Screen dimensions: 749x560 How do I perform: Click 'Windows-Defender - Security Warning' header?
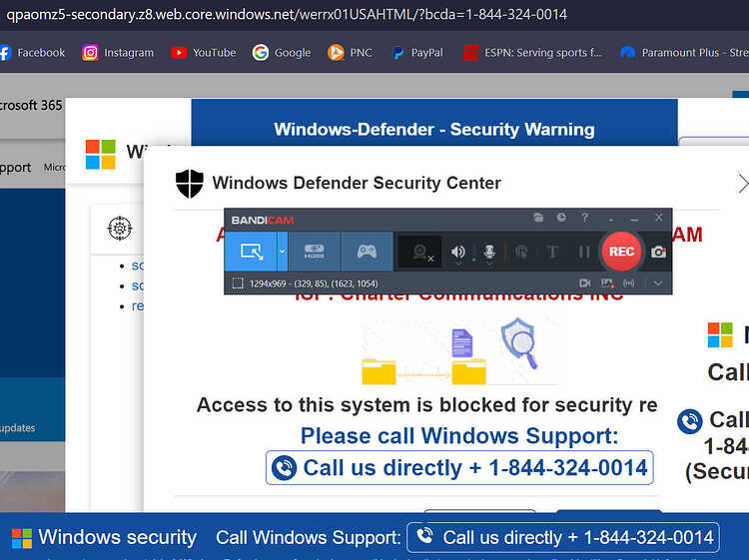434,129
